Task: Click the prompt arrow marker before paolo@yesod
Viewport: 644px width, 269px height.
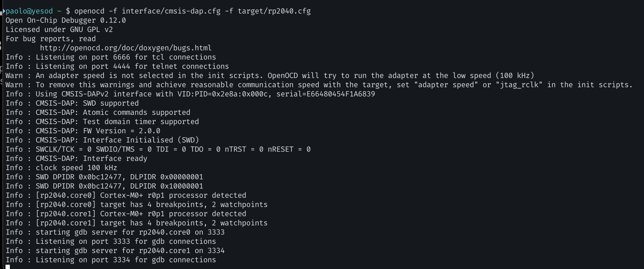Action: tap(4, 11)
